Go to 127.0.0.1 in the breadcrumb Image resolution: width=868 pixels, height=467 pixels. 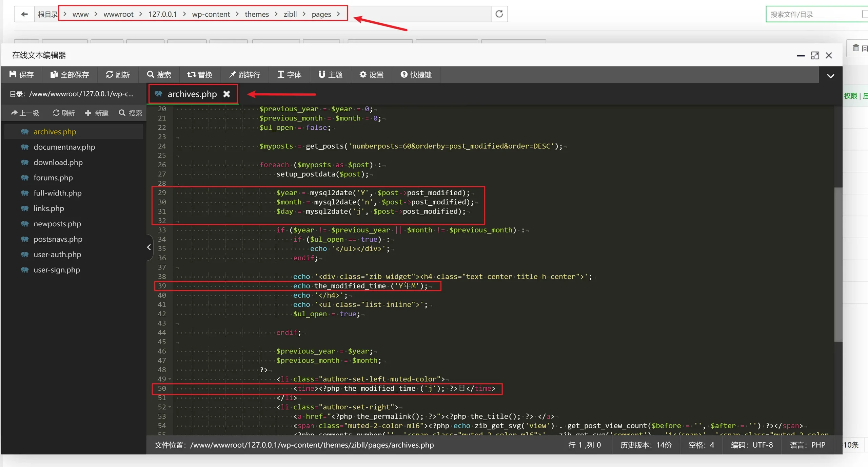[162, 14]
